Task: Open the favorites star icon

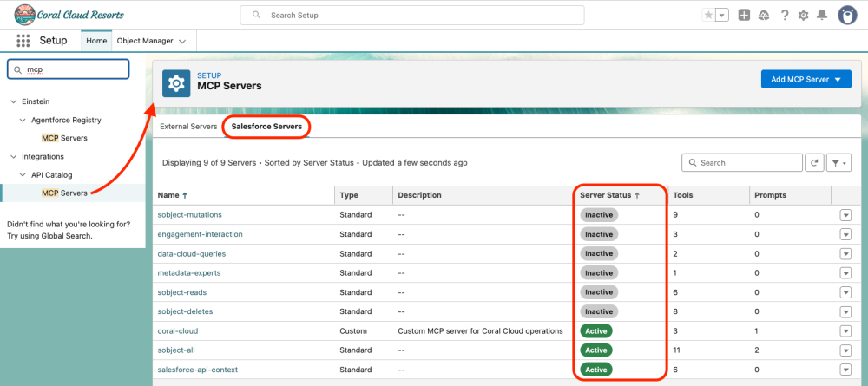Action: [708, 16]
